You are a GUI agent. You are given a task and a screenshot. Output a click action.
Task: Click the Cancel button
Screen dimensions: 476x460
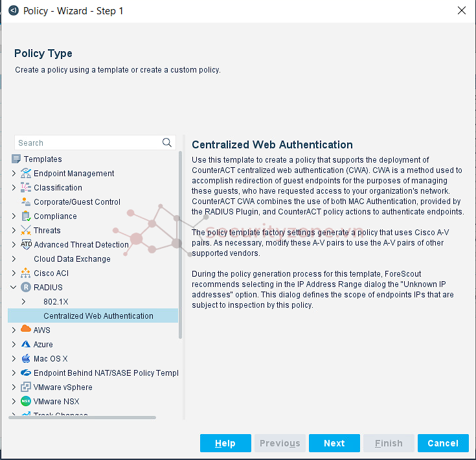pyautogui.click(x=443, y=443)
